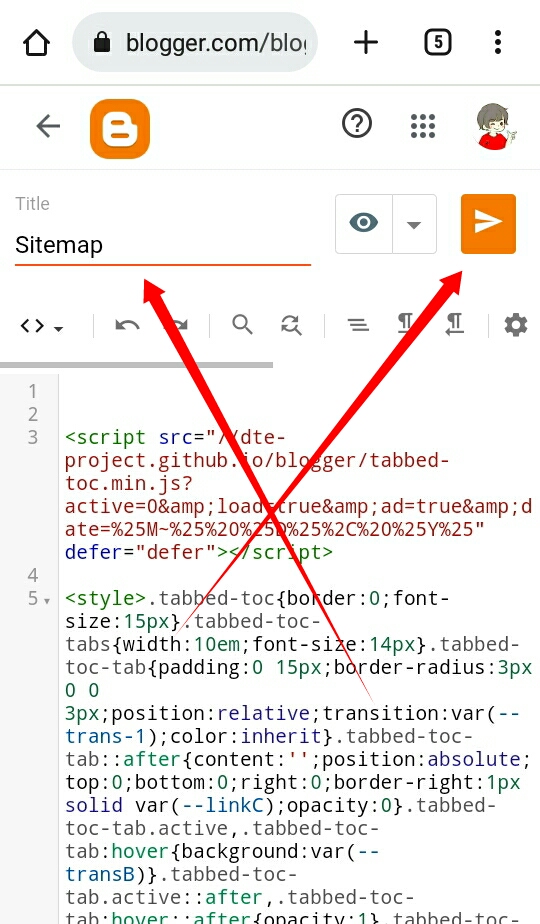Click the orange Blogger logo
Image resolution: width=540 pixels, height=924 pixels.
point(120,128)
